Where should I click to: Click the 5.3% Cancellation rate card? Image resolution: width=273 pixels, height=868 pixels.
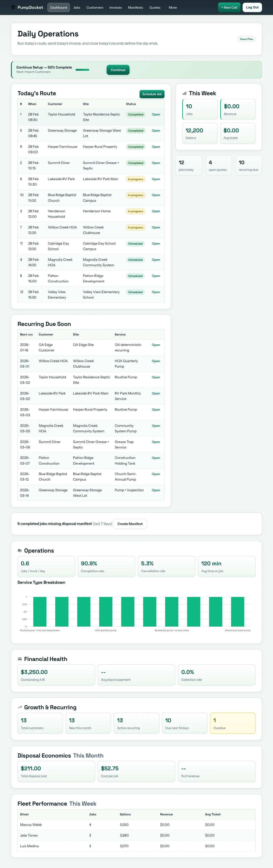click(x=166, y=566)
